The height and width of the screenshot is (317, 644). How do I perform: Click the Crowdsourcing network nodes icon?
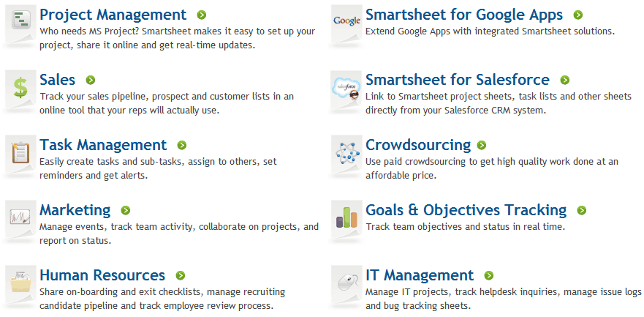click(347, 153)
